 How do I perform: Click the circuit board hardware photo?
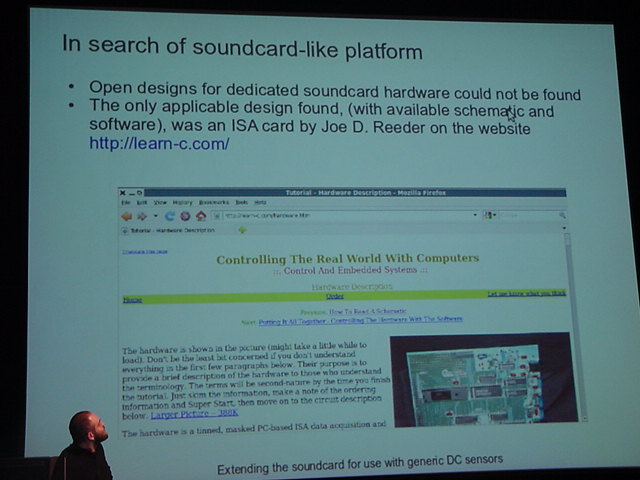click(484, 378)
